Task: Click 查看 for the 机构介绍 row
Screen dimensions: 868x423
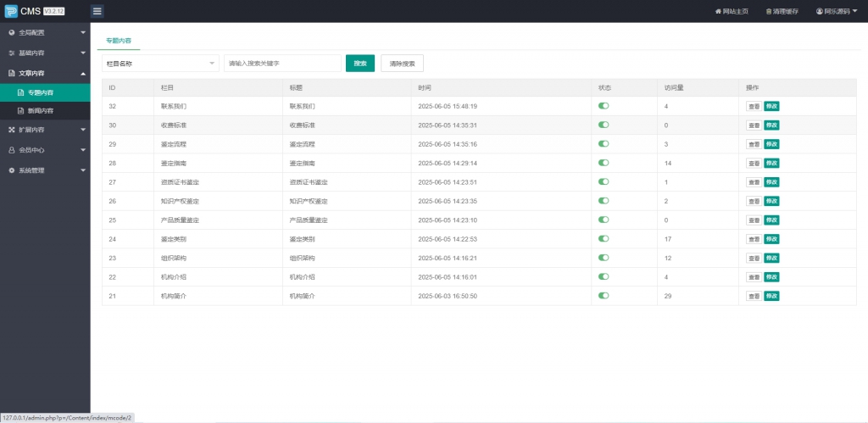Action: click(754, 277)
